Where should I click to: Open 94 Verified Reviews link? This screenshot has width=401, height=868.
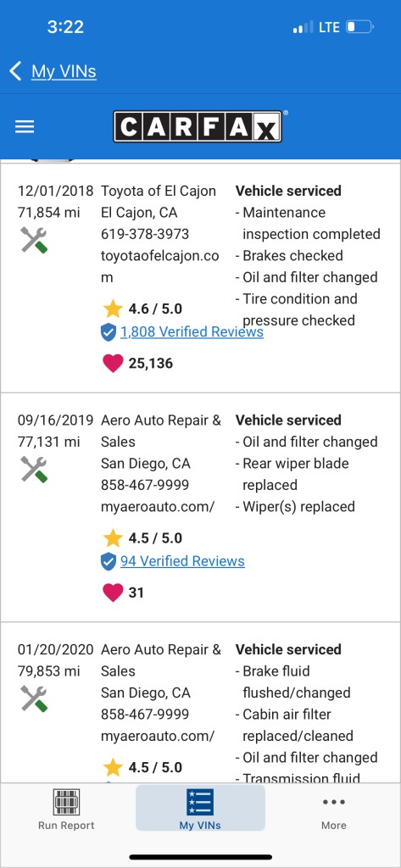point(182,561)
